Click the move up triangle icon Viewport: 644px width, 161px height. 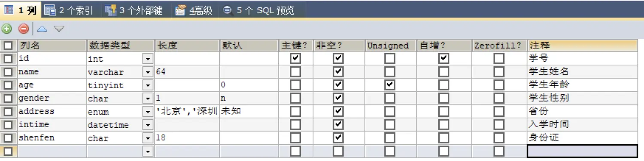[42, 29]
